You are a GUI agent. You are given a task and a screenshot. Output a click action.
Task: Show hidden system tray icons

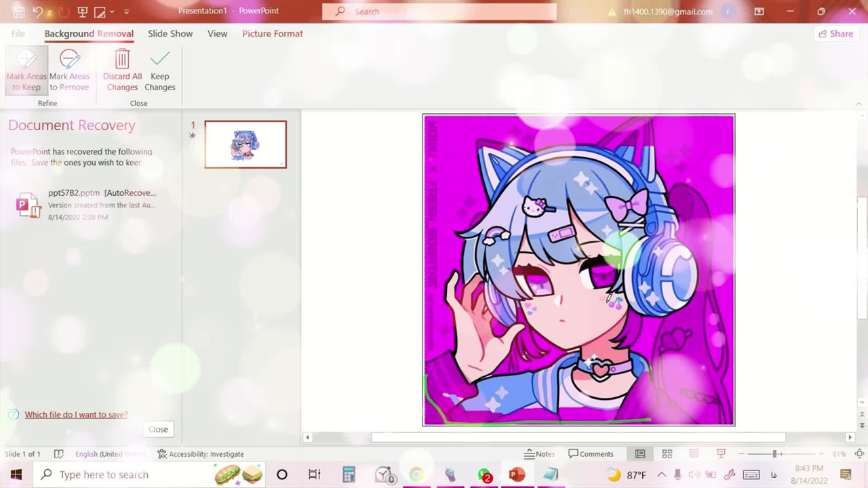pyautogui.click(x=661, y=474)
